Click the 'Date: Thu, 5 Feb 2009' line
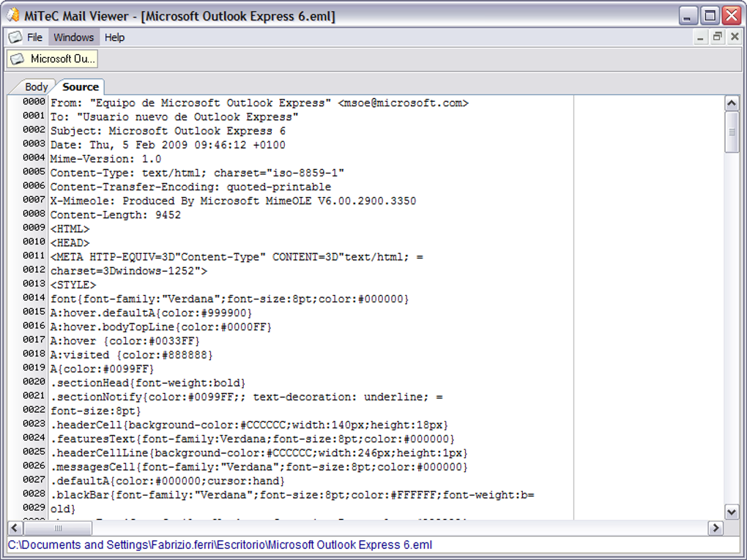The width and height of the screenshot is (747, 560). coord(168,145)
